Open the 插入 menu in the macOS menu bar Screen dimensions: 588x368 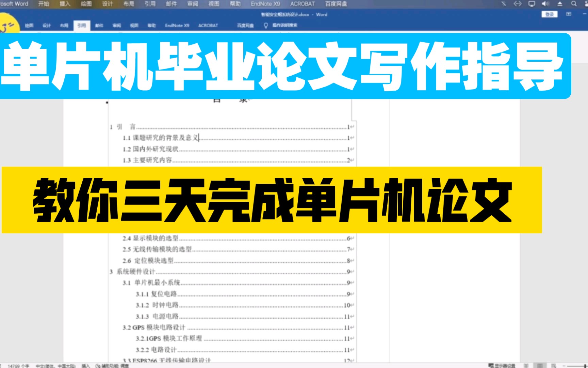(x=65, y=4)
